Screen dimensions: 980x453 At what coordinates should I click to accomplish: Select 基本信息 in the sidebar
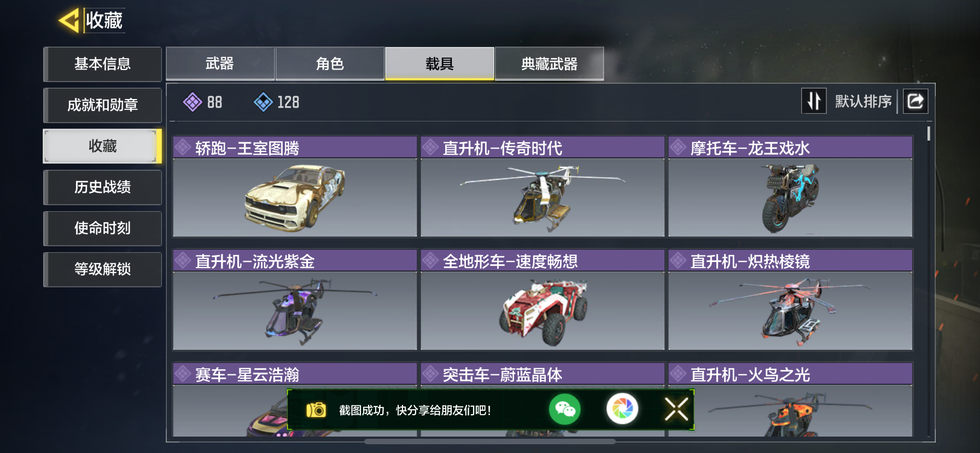[103, 64]
